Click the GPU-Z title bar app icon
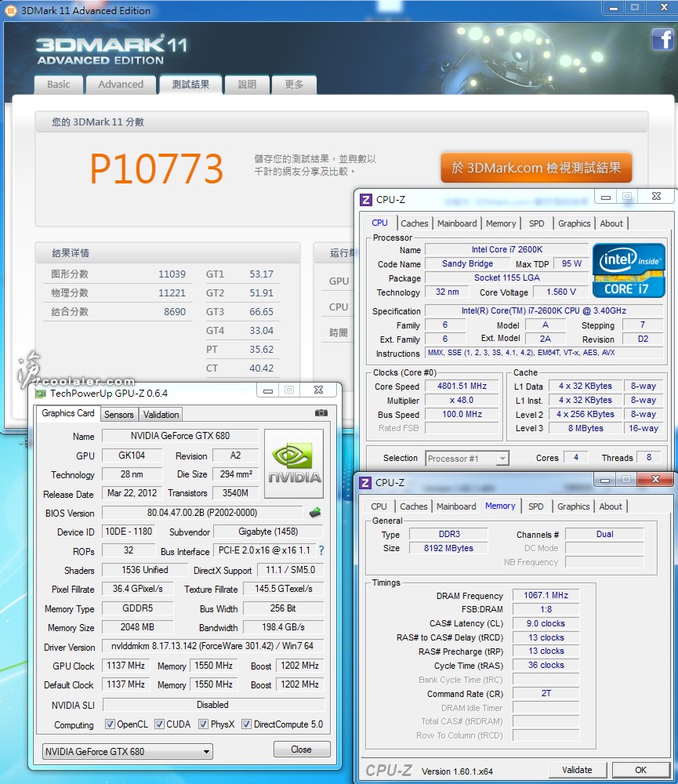 pyautogui.click(x=39, y=394)
